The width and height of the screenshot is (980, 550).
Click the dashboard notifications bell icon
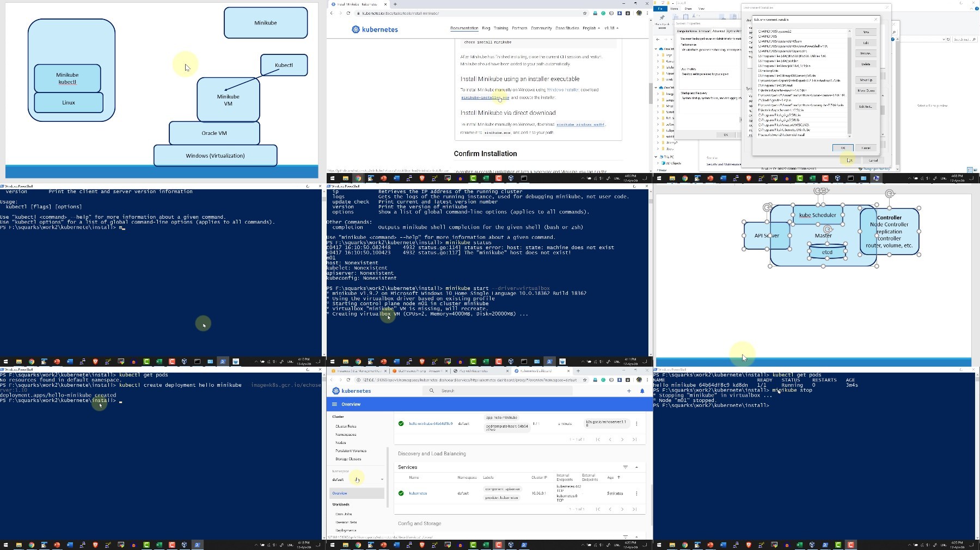click(x=642, y=391)
